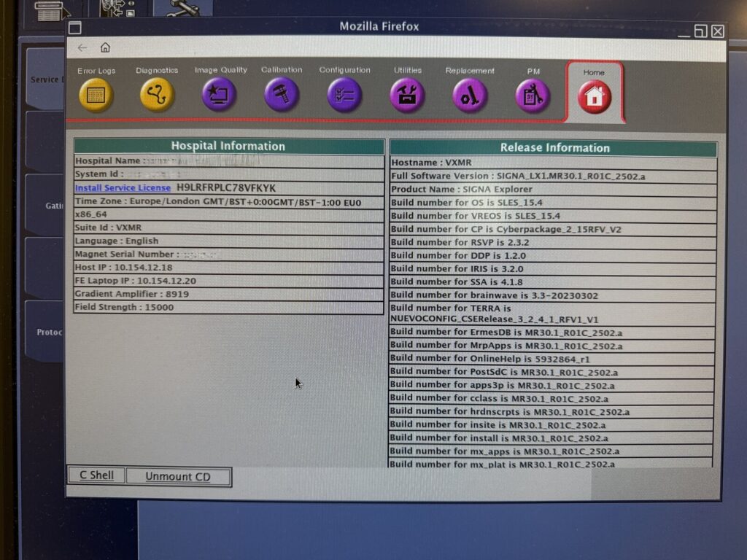The height and width of the screenshot is (560, 747).
Task: Open the PM maintenance icon
Action: (x=533, y=96)
